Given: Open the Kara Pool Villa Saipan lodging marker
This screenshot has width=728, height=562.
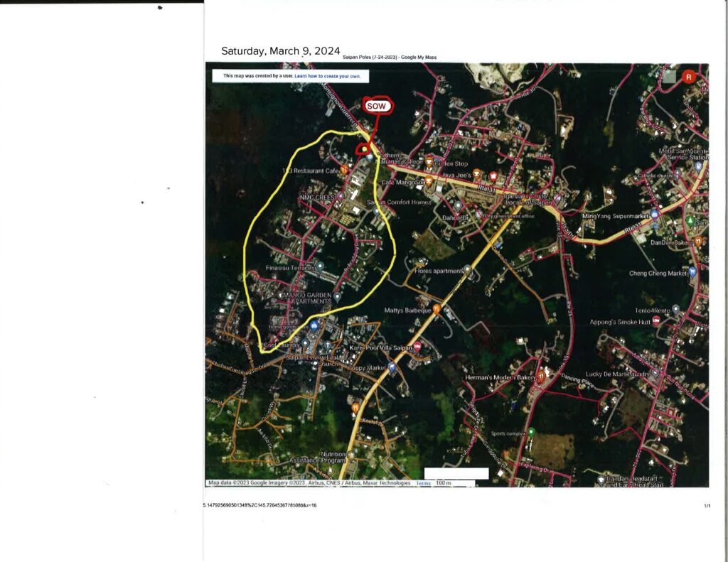Looking at the screenshot, I should click(x=417, y=347).
